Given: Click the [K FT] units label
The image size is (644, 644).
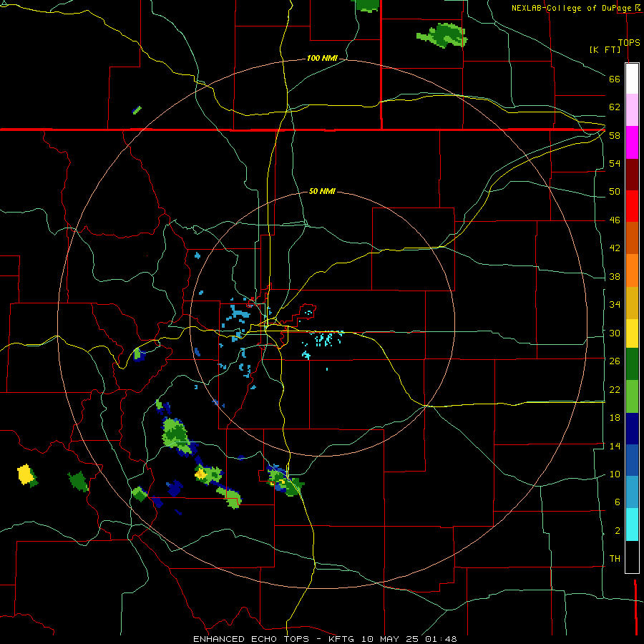Looking at the screenshot, I should (605, 49).
